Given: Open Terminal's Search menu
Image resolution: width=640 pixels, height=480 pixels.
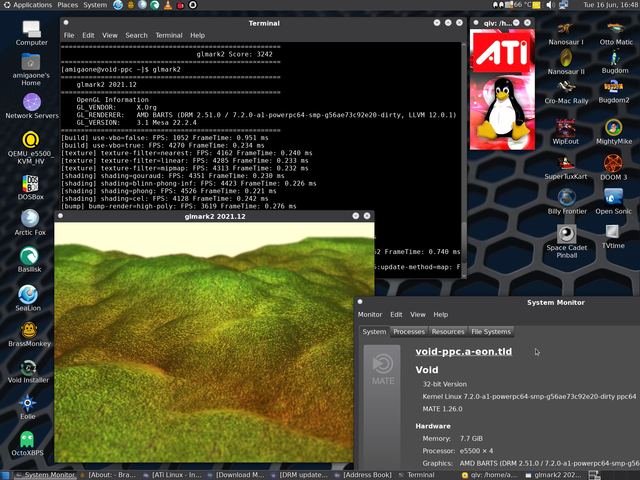Looking at the screenshot, I should pos(136,36).
